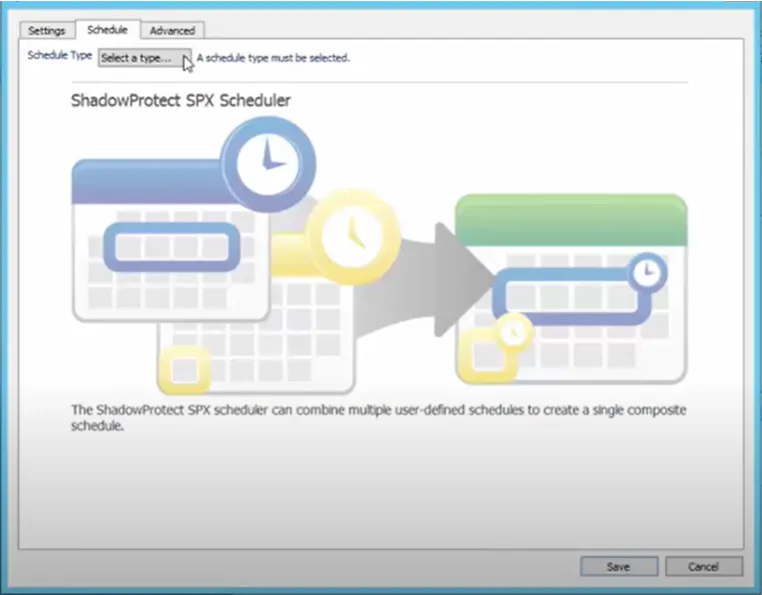The image size is (762, 595).
Task: Click the 'A schedule type must be selected' message
Action: click(x=273, y=58)
